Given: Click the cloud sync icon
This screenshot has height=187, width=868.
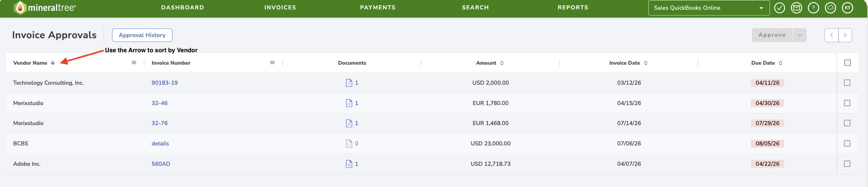Looking at the screenshot, I should [x=831, y=8].
